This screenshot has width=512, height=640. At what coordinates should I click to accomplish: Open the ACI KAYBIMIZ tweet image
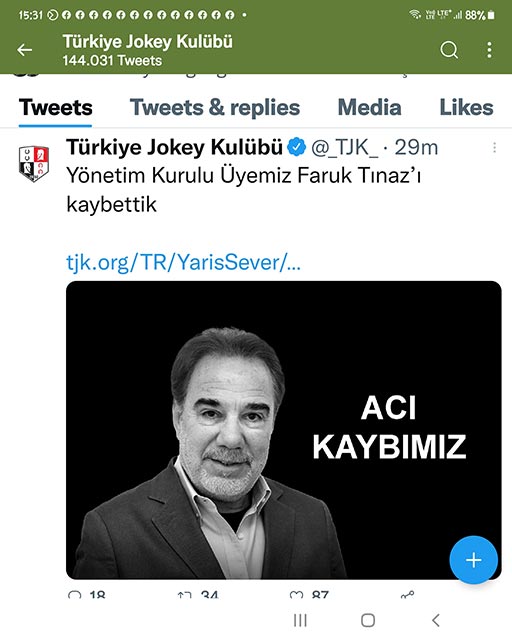pyautogui.click(x=284, y=430)
